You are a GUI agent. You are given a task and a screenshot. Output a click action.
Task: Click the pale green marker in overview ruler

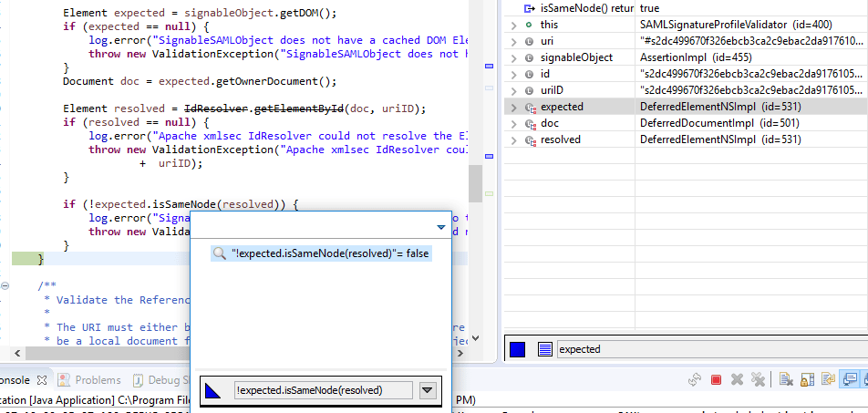[x=489, y=194]
